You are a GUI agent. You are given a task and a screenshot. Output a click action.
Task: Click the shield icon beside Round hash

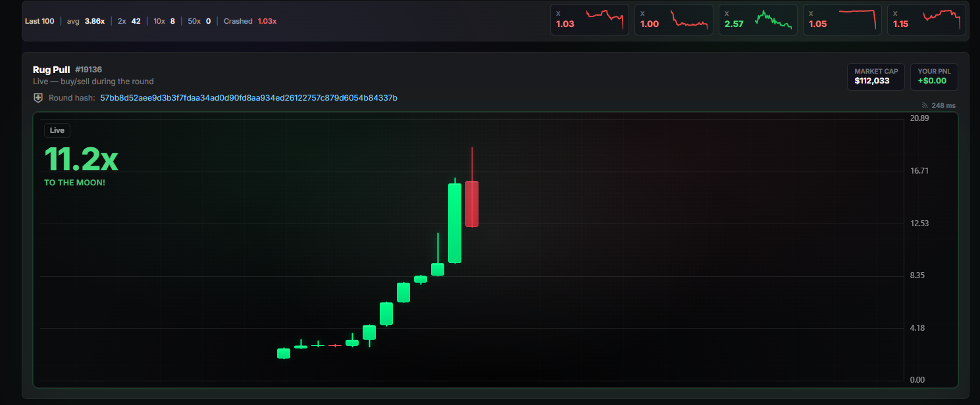tap(38, 98)
